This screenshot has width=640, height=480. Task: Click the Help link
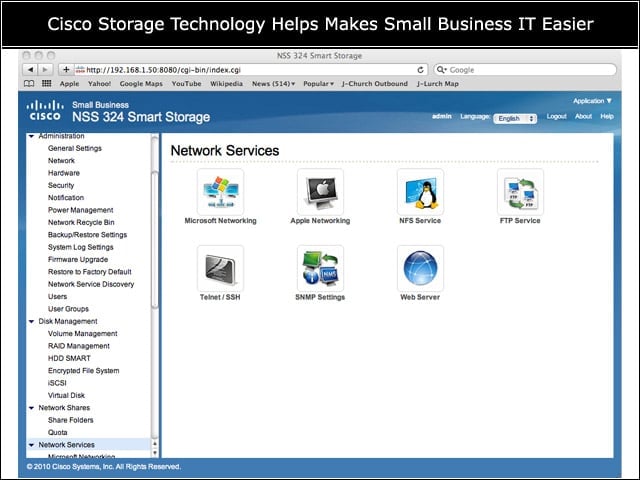(607, 116)
